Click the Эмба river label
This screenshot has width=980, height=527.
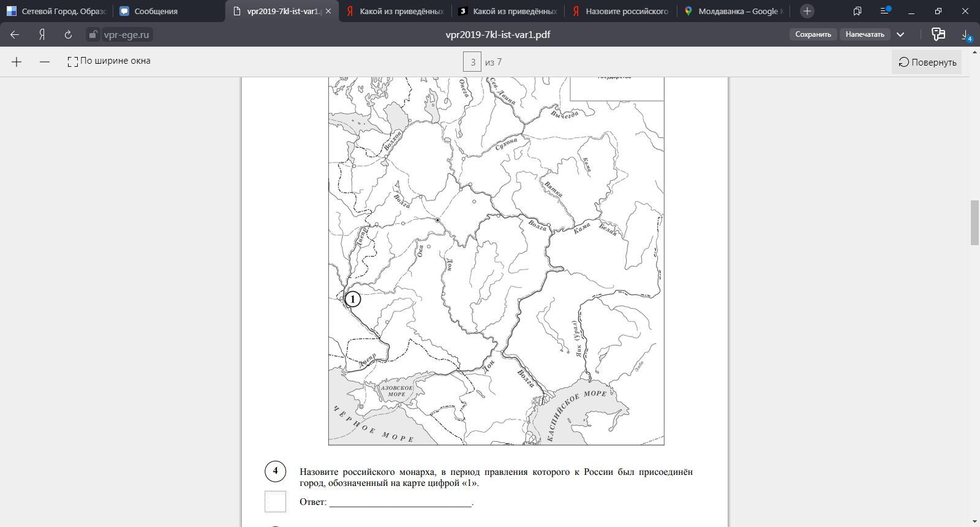coord(639,366)
